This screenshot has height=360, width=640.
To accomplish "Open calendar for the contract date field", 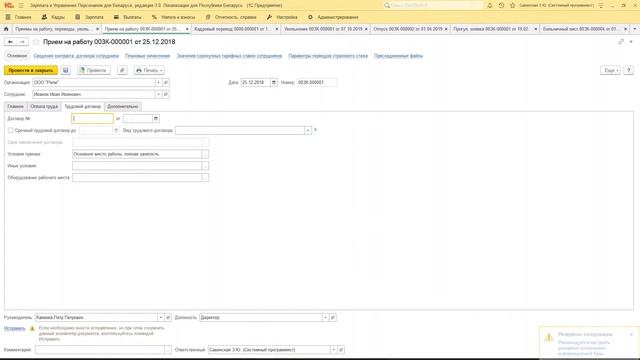I will click(156, 118).
